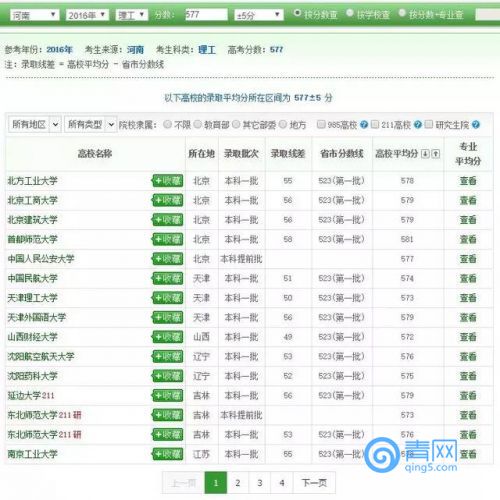Viewport: 500px width, 500px height.
Task: Click the 985高校 help question icon
Action: pos(364,125)
